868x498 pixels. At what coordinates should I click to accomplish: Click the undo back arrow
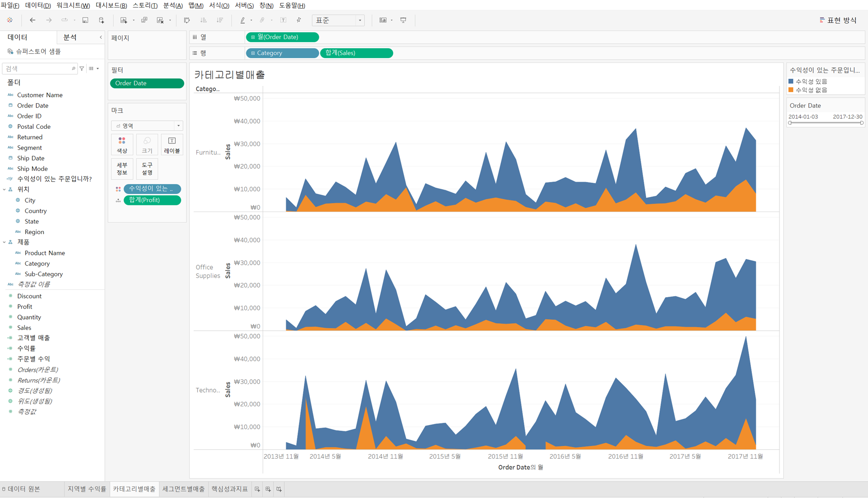(32, 20)
